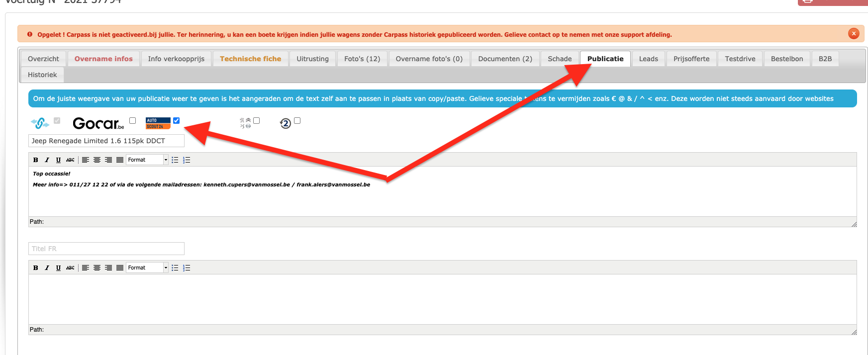
Task: Dismiss the orange Carpass warning banner
Action: pos(854,34)
